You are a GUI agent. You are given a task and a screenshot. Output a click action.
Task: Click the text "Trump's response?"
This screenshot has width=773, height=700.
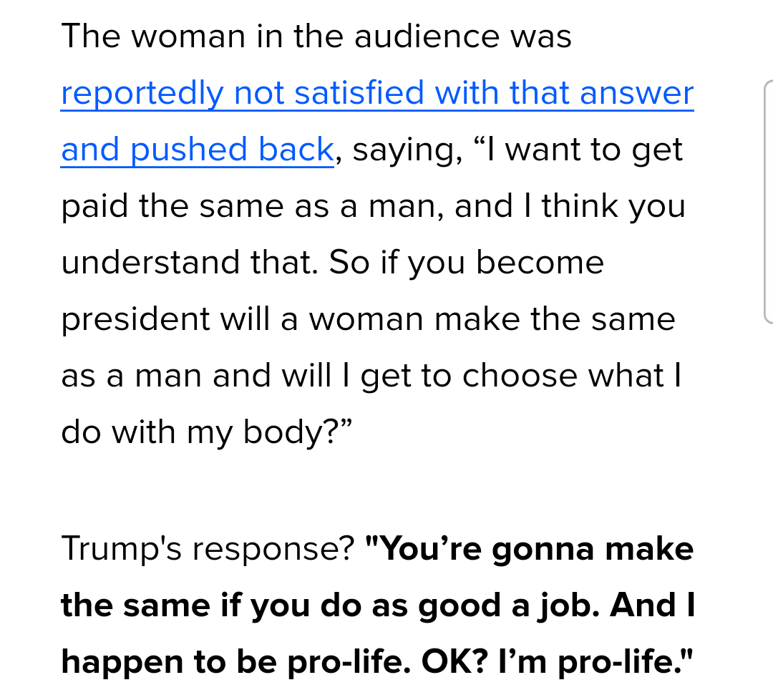click(208, 549)
